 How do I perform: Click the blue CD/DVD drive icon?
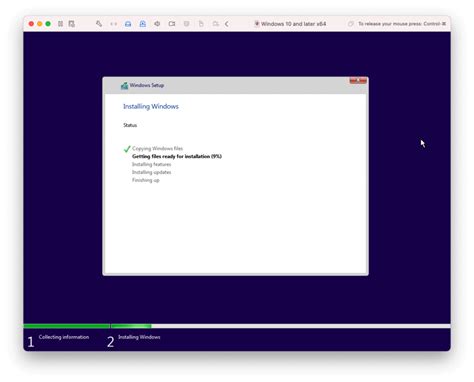click(143, 24)
